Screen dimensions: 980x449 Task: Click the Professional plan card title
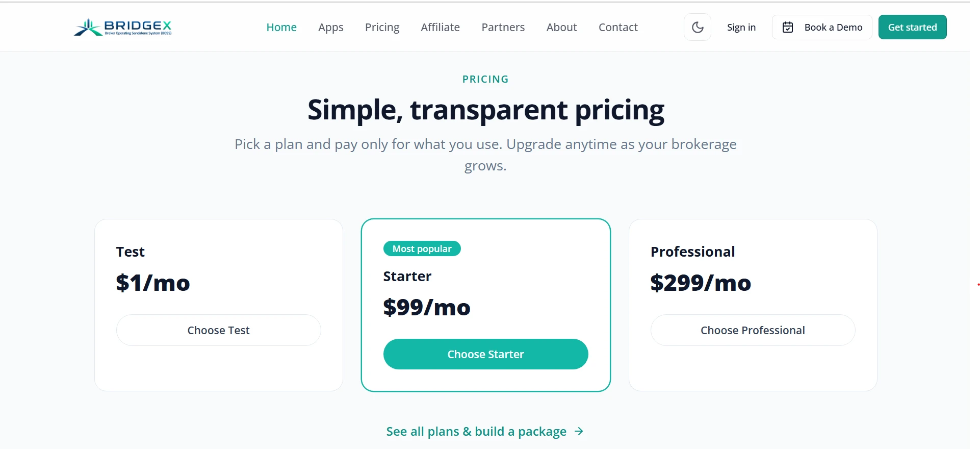click(693, 252)
